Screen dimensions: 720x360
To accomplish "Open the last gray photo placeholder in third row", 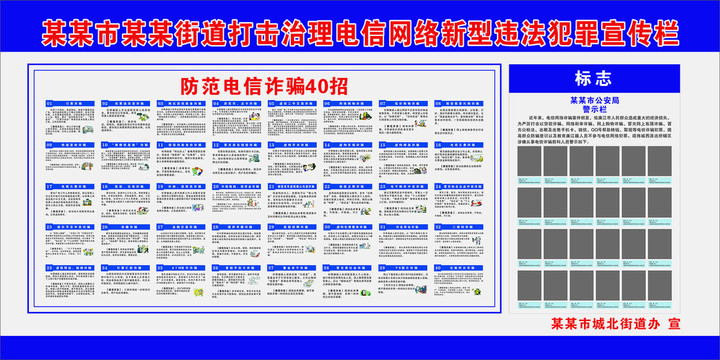I will click(659, 244).
